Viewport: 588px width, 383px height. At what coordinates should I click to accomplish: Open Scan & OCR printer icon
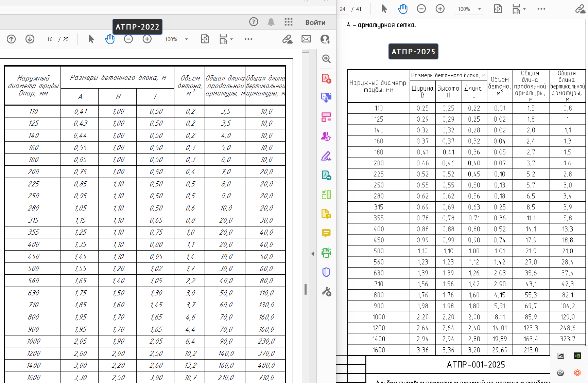coord(326,253)
